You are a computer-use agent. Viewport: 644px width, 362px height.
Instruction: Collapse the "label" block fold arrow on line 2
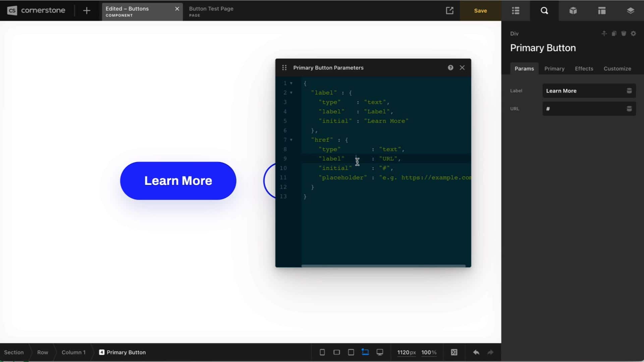tap(291, 93)
